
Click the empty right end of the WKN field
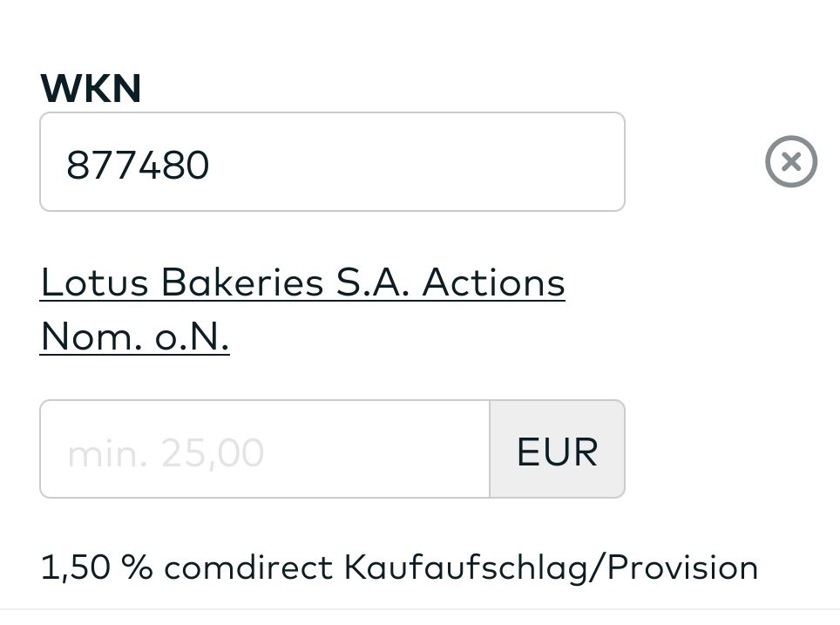pos(540,162)
